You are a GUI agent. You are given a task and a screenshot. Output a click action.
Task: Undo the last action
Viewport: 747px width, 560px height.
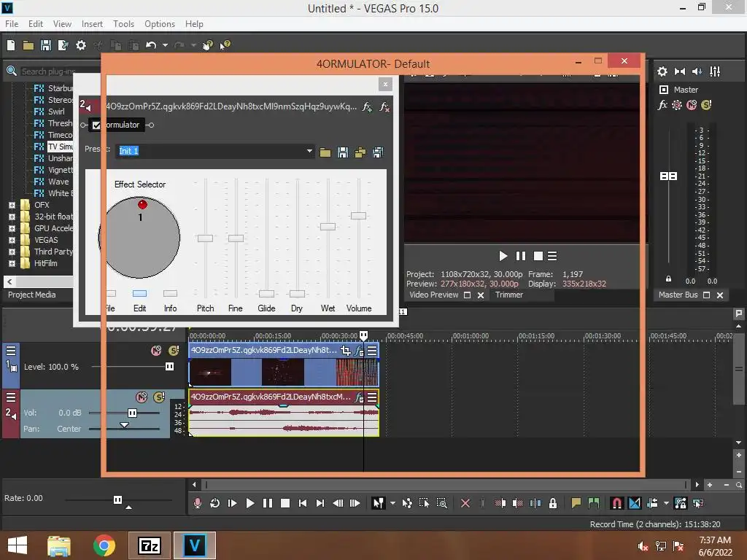click(151, 45)
